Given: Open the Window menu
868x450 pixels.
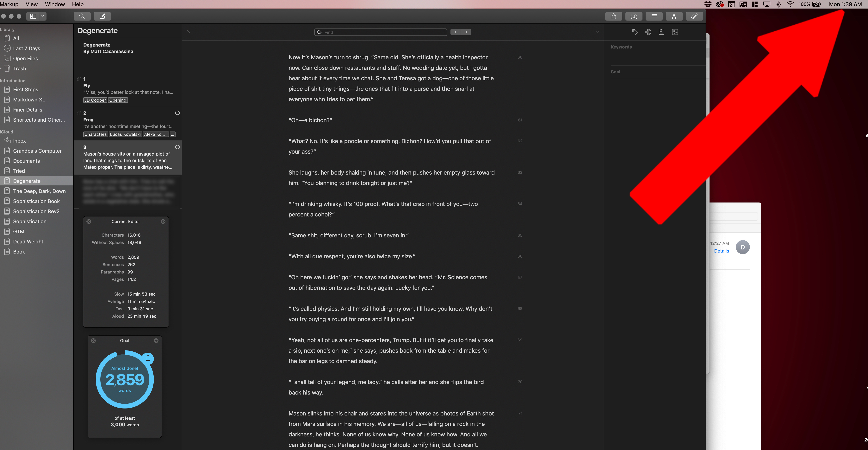Looking at the screenshot, I should (x=55, y=4).
